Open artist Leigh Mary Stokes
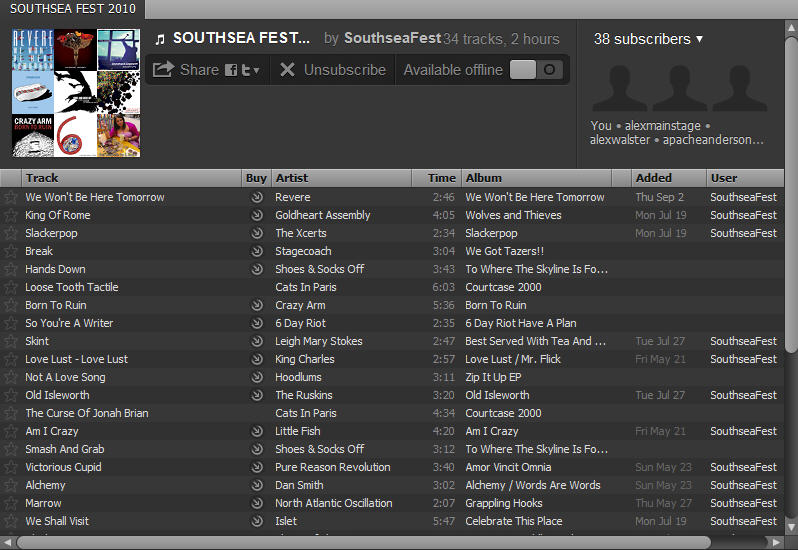The width and height of the screenshot is (798, 550). (319, 341)
